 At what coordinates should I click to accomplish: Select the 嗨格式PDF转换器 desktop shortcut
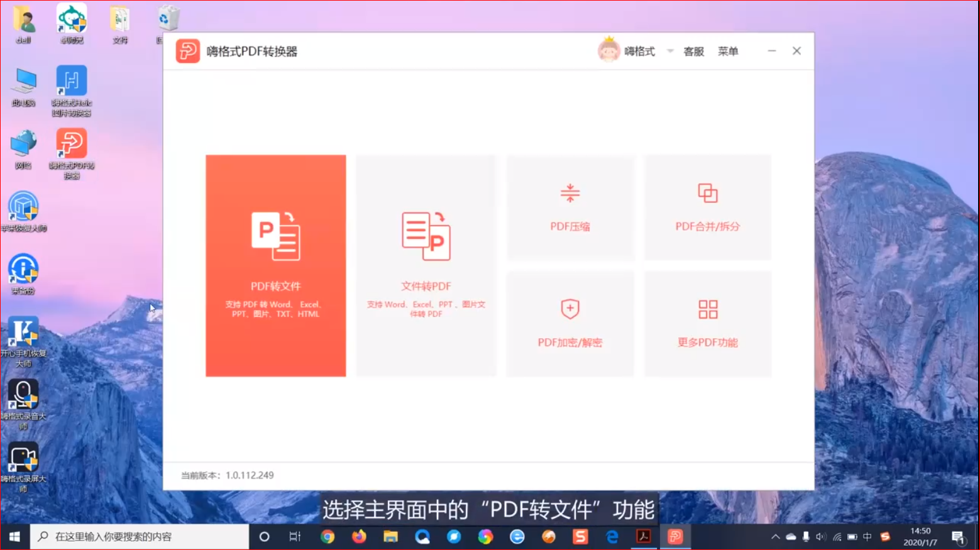(x=72, y=153)
